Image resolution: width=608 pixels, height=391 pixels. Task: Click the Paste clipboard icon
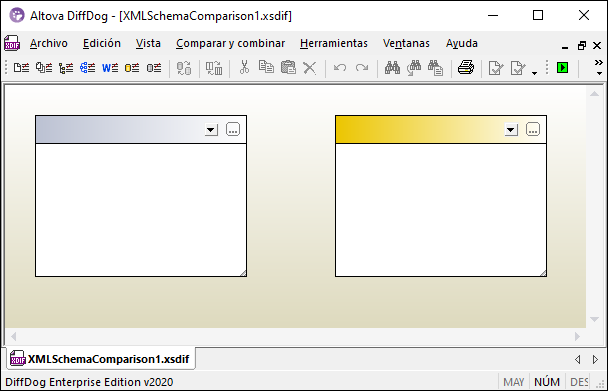click(x=288, y=67)
